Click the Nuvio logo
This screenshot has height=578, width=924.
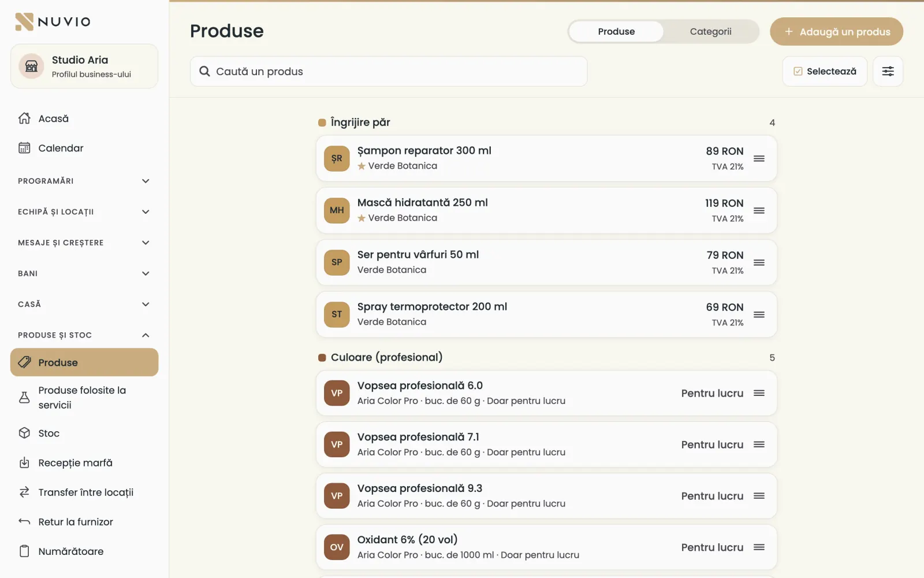53,21
